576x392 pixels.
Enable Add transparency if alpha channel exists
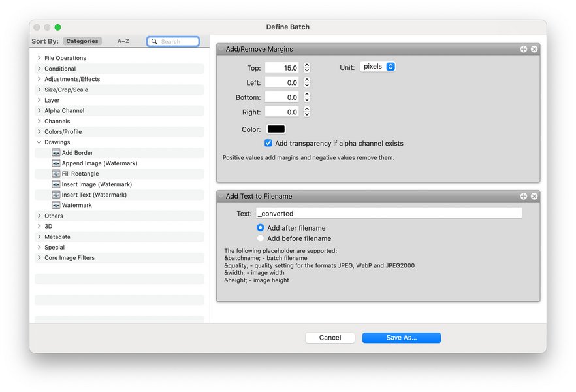[x=268, y=142]
